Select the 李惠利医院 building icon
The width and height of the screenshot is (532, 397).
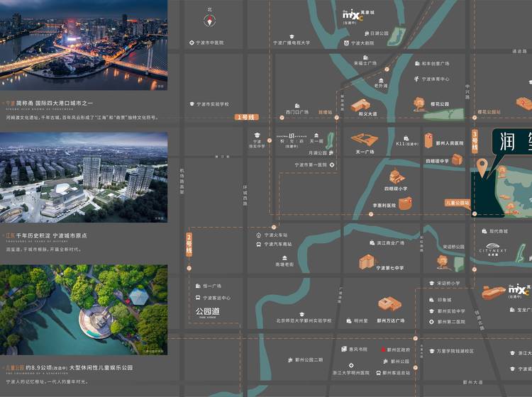pos(405,203)
